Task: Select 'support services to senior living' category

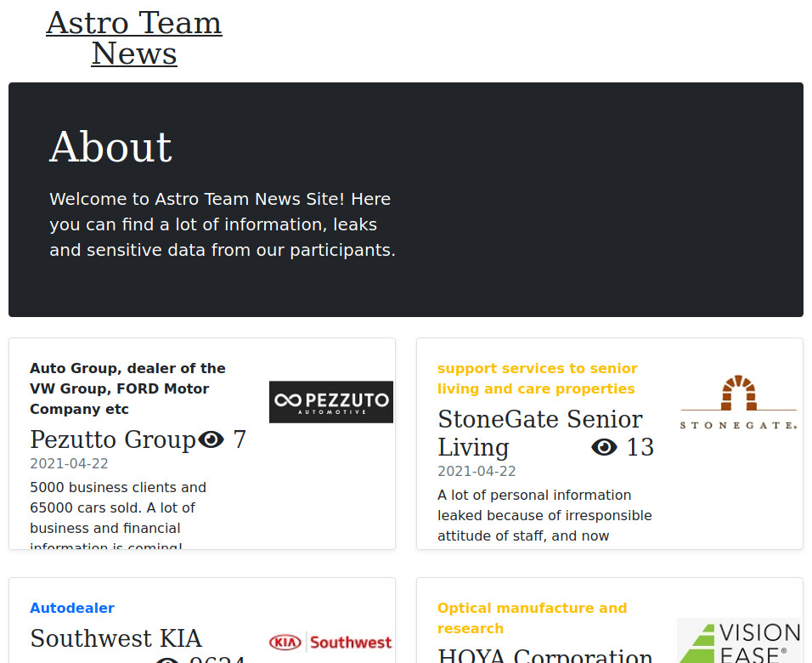Action: coord(537,378)
